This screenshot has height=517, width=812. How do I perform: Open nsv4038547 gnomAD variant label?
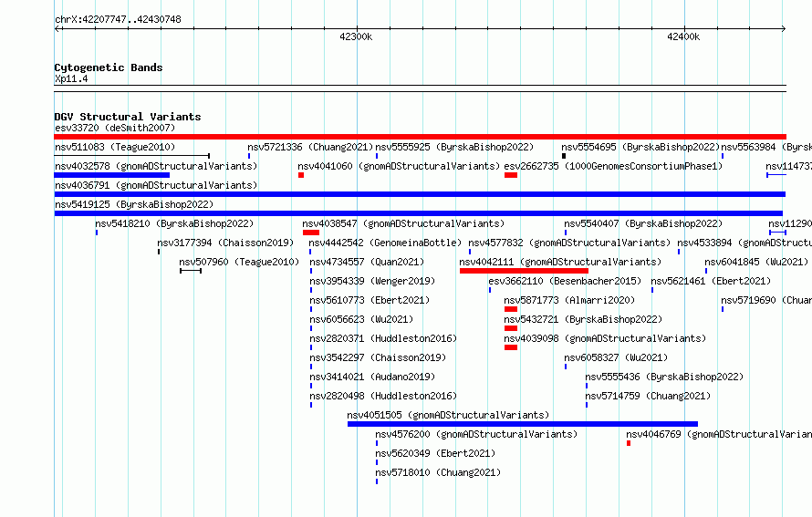click(403, 223)
